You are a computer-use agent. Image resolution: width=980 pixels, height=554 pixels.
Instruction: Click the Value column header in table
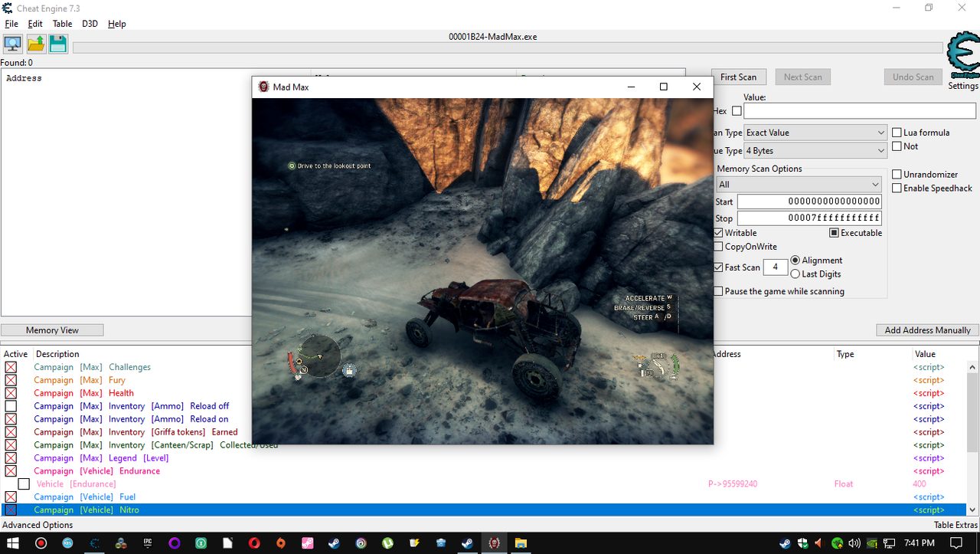pyautogui.click(x=925, y=354)
